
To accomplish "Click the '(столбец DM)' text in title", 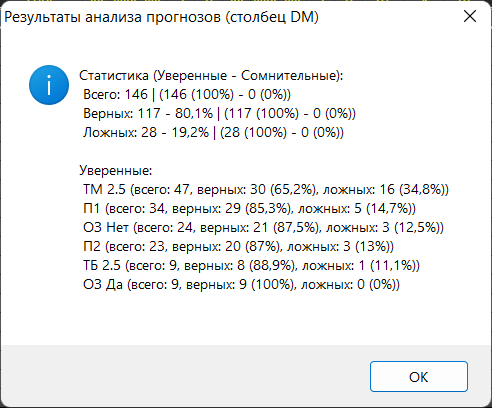I will tap(272, 17).
